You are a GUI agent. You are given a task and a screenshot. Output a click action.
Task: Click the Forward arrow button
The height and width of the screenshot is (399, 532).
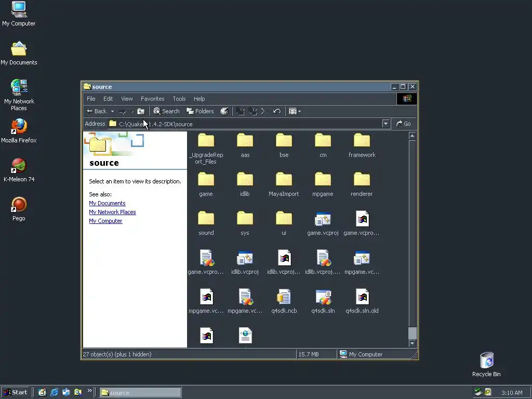pos(123,111)
